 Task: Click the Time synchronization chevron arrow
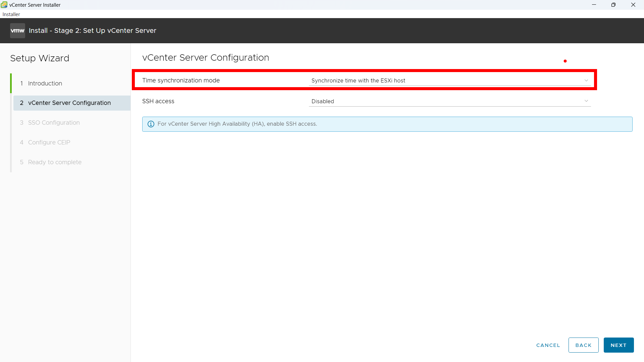[x=586, y=80]
